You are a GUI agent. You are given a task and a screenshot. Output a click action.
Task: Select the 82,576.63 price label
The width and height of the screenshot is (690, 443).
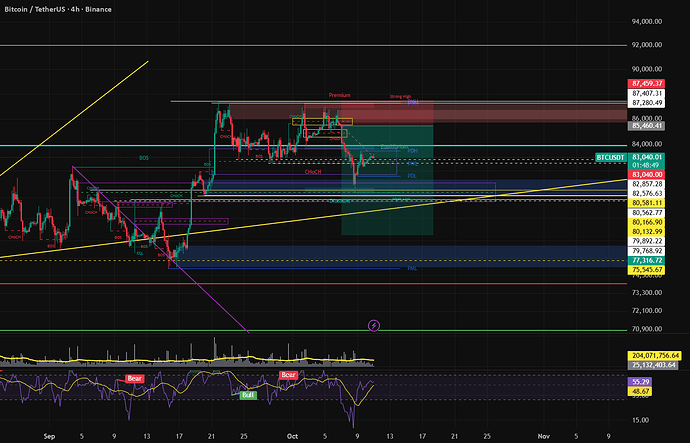tap(646, 194)
